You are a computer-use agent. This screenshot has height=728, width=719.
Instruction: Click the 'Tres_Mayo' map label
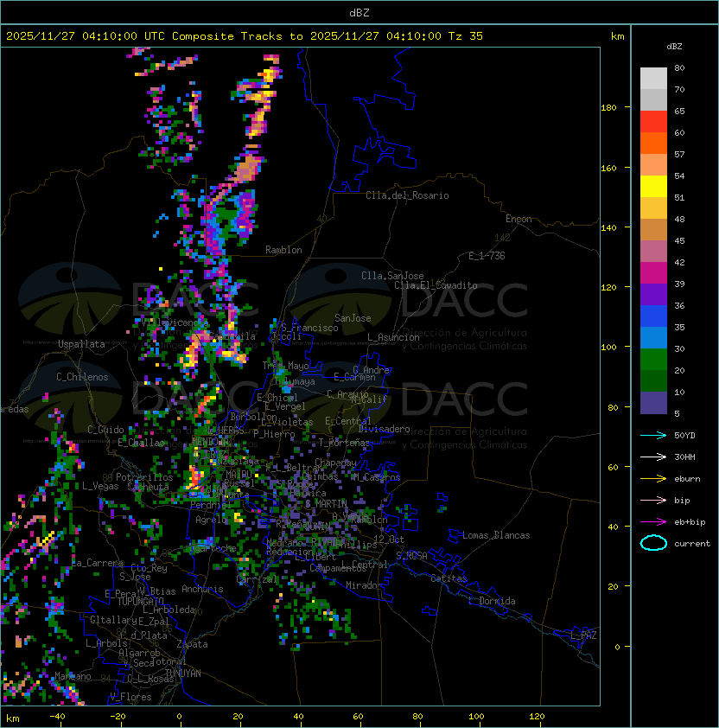click(x=285, y=366)
